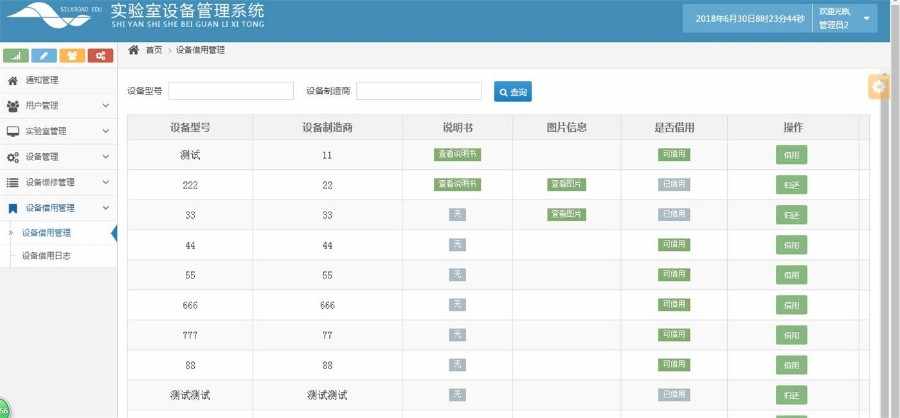Click 归还 button in the 测试测试 row

coord(792,395)
